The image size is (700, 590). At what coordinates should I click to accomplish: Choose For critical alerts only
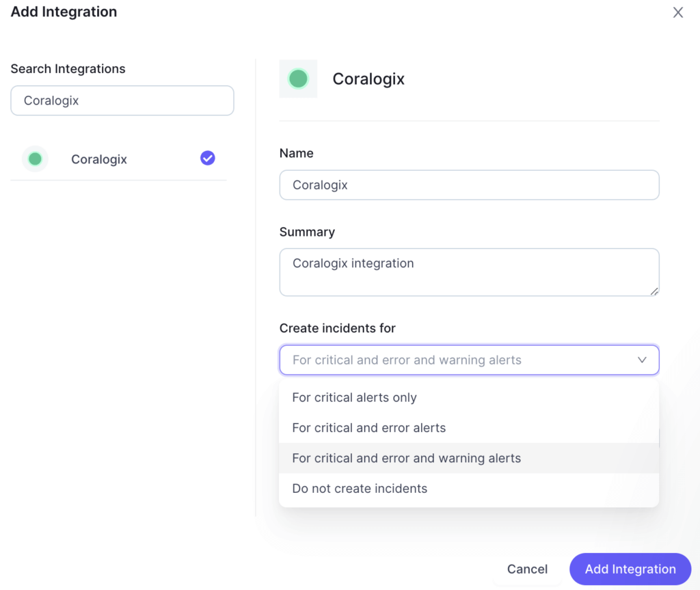(x=469, y=397)
